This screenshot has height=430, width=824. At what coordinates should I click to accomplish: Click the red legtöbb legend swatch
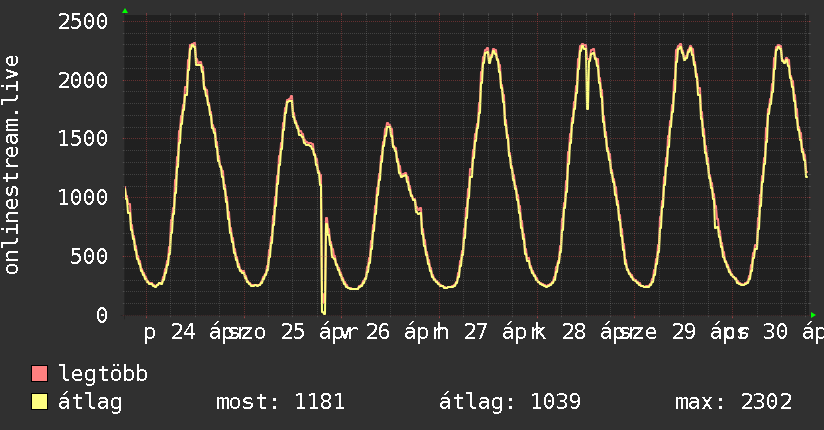(x=40, y=374)
